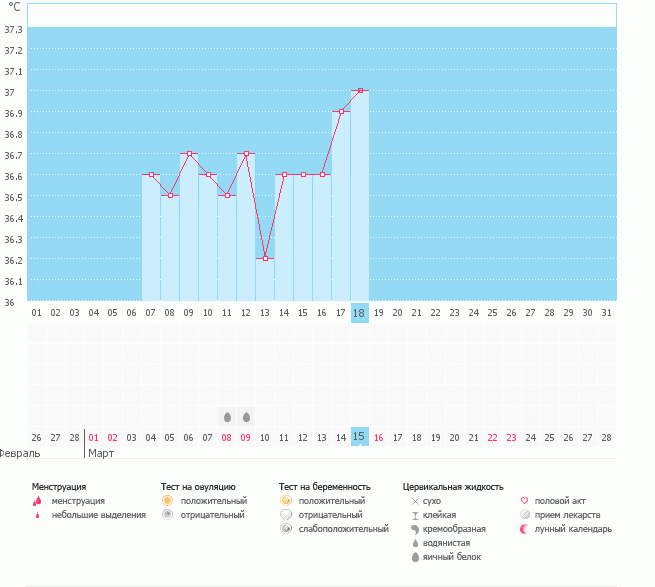Click temperature point 36.7 on day 12
The image size is (655, 587).
point(246,154)
